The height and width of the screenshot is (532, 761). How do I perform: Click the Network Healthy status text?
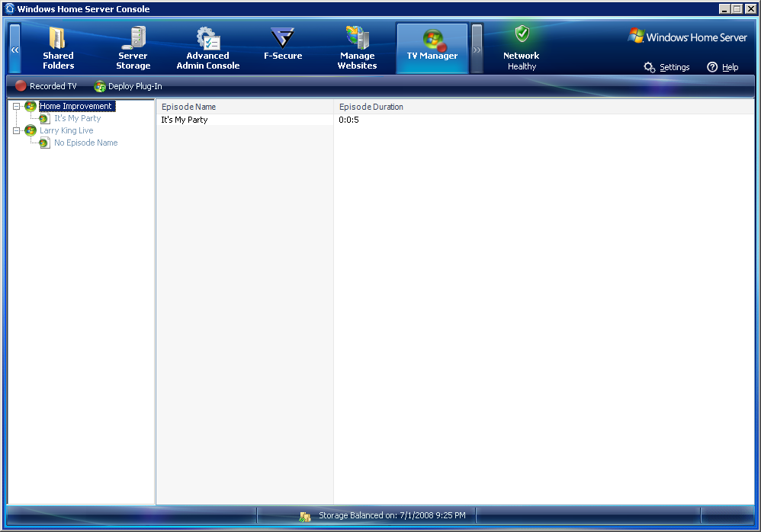(x=522, y=66)
